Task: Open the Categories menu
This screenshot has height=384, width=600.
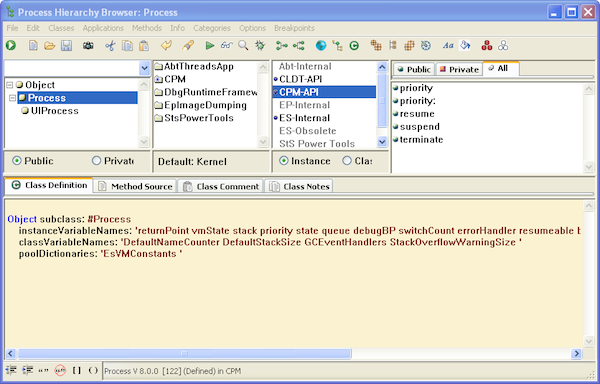Action: click(212, 28)
